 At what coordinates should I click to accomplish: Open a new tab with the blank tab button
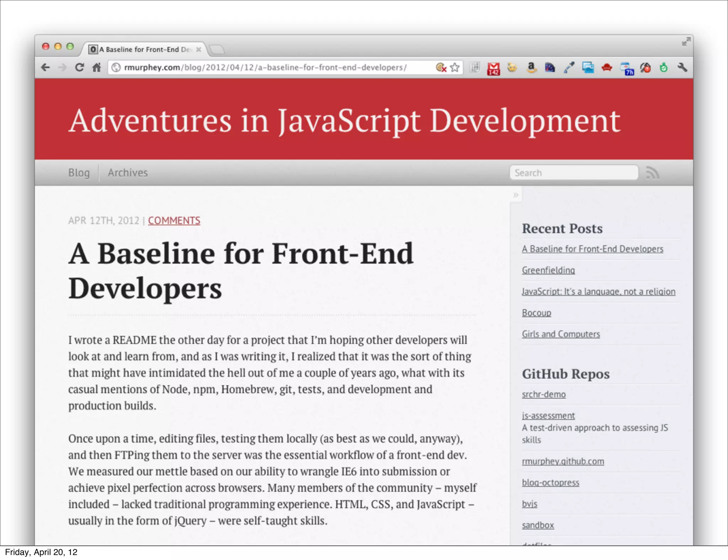point(217,49)
